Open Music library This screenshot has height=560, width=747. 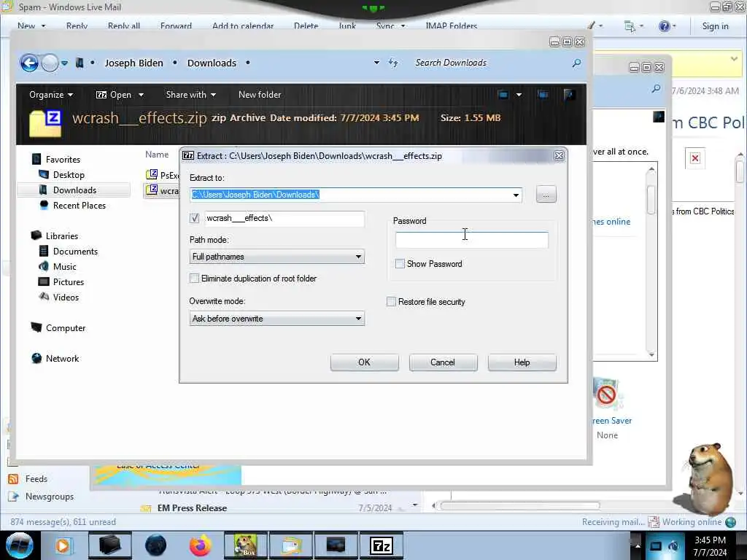[x=64, y=267]
